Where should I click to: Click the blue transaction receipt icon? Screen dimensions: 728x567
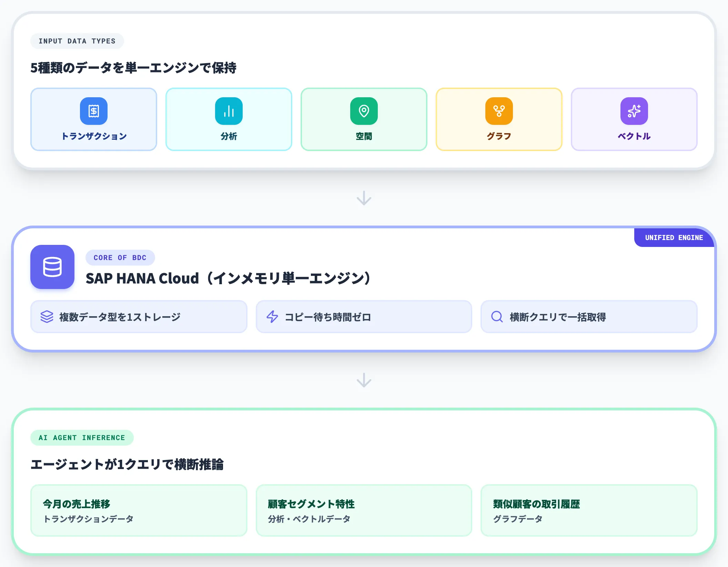(94, 111)
